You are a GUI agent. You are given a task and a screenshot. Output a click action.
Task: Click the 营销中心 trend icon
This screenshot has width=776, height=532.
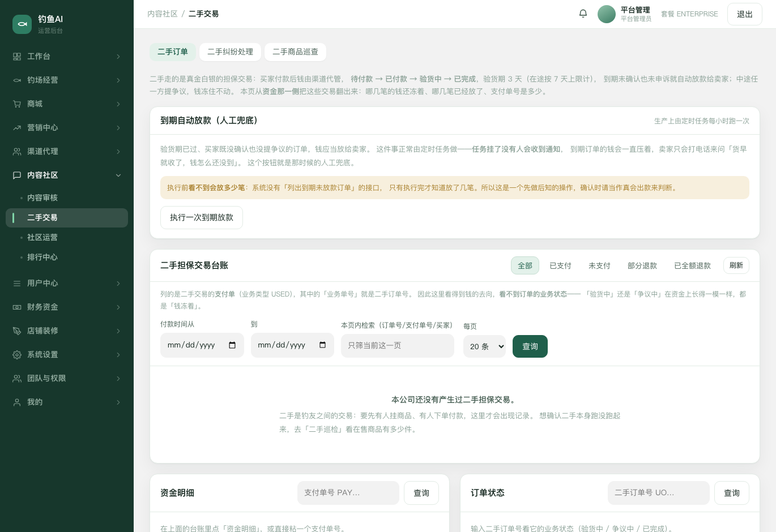pyautogui.click(x=17, y=128)
